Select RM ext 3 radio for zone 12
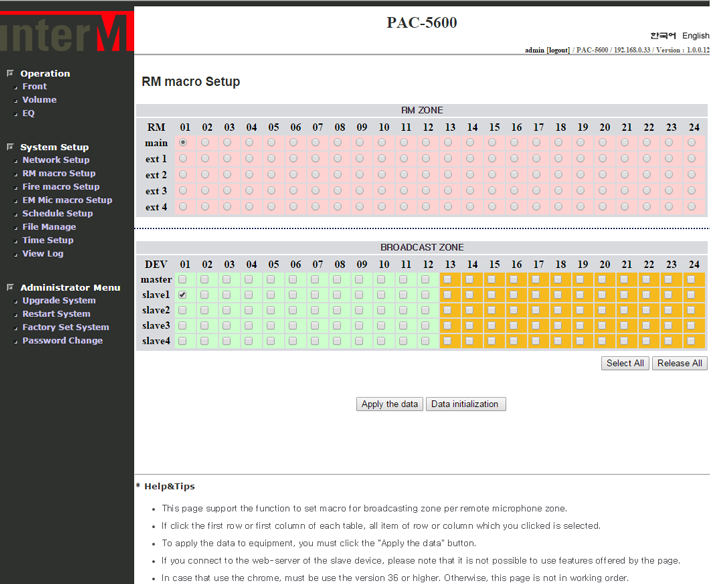Screen dimensions: 710x584 click(x=426, y=191)
